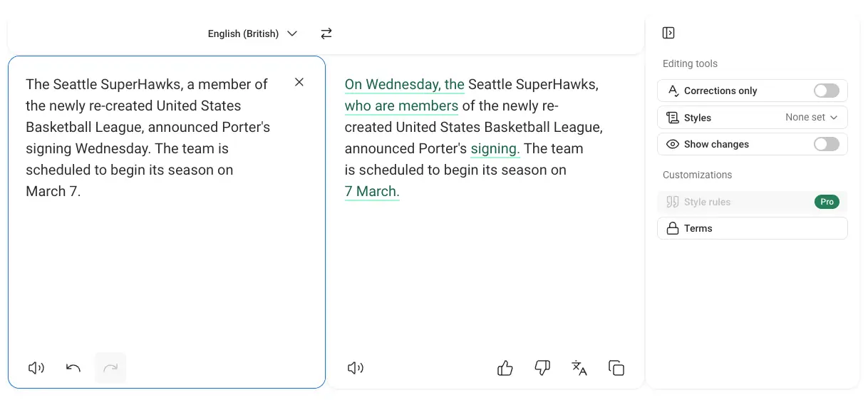868x400 pixels.
Task: Click the highlighted "7 March." change
Action: tap(372, 192)
